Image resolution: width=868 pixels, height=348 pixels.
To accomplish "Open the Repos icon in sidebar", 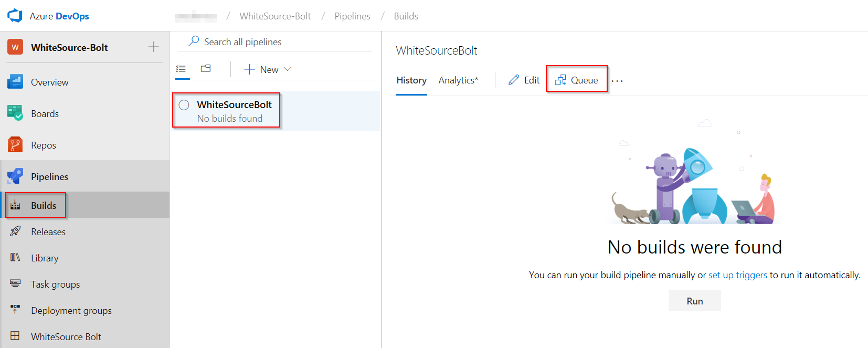I will click(x=15, y=145).
